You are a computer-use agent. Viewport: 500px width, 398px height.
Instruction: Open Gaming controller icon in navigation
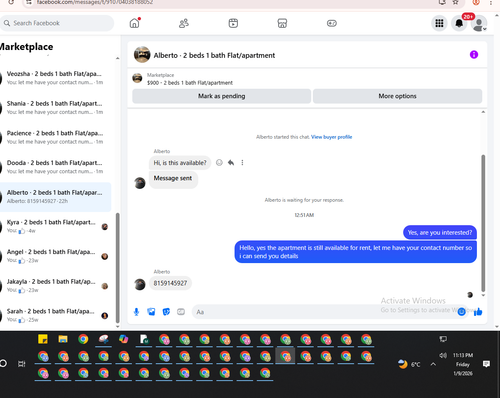[x=332, y=23]
